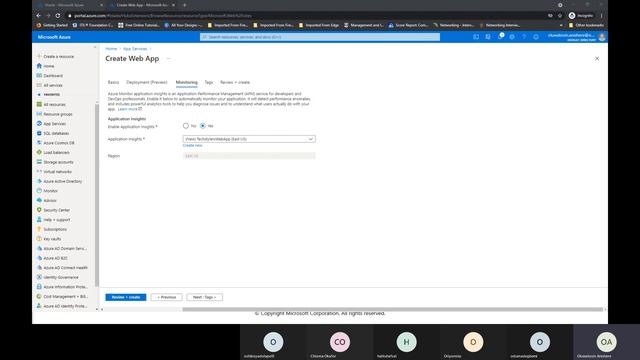
Task: Open the Deployment (Preview) tab
Action: (x=147, y=82)
